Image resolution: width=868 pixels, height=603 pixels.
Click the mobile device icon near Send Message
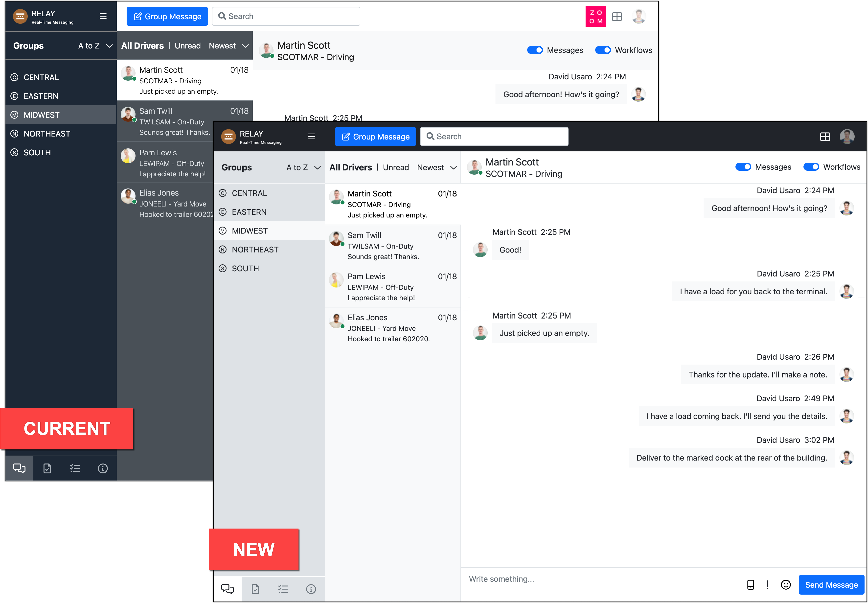(x=751, y=585)
